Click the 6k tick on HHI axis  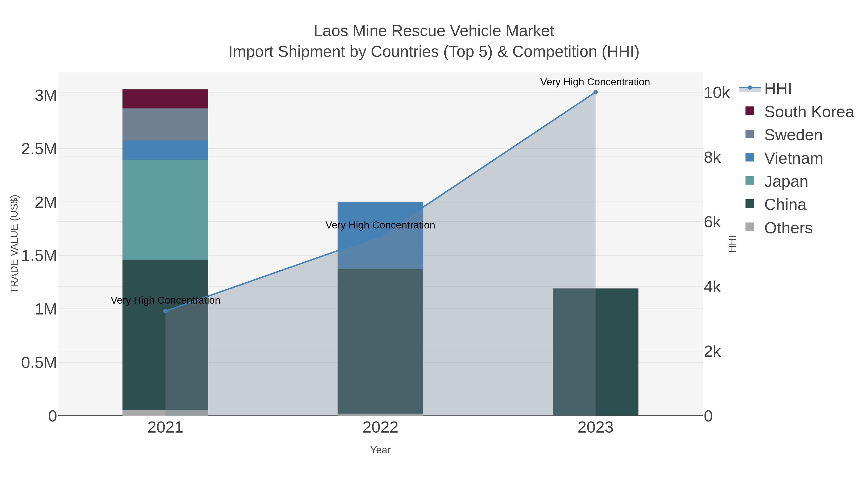[x=712, y=222]
